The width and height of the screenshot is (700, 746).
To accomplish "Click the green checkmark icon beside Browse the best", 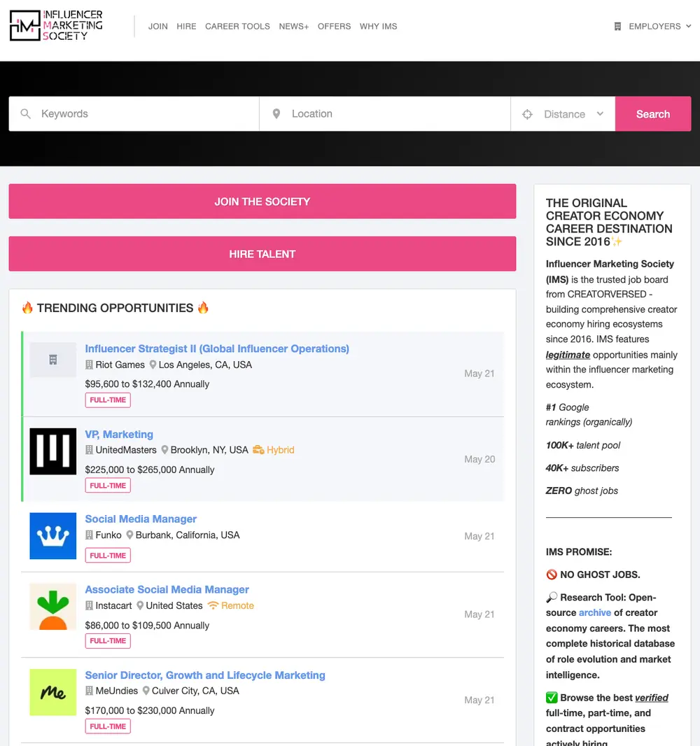I will click(x=552, y=698).
